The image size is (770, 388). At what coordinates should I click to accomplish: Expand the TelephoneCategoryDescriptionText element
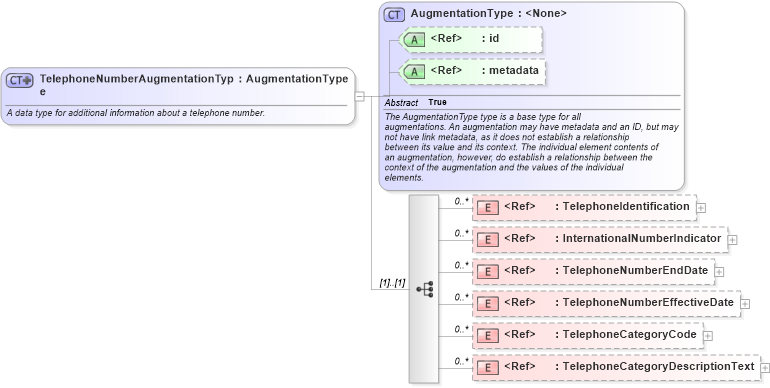pyautogui.click(x=765, y=367)
